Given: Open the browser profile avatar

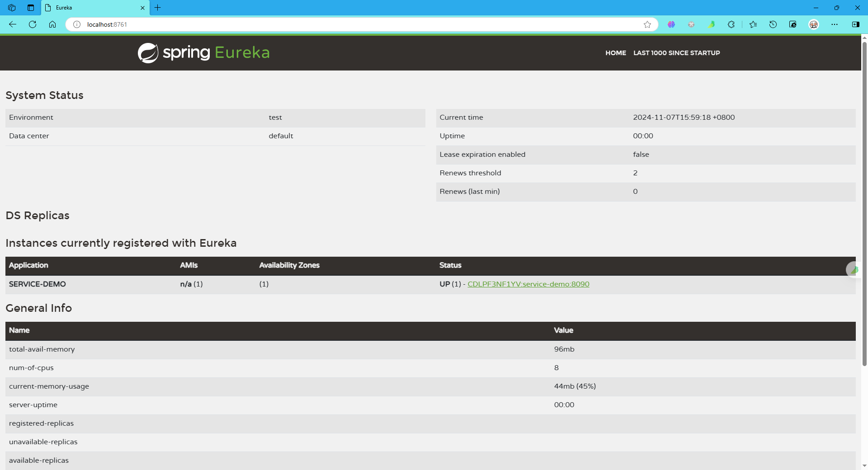Looking at the screenshot, I should (x=814, y=24).
